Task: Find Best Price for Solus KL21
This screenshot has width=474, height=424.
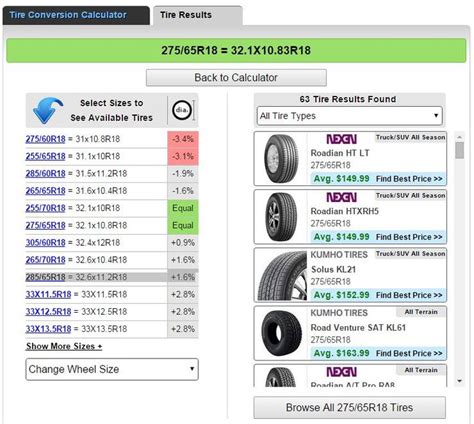Action: 409,295
